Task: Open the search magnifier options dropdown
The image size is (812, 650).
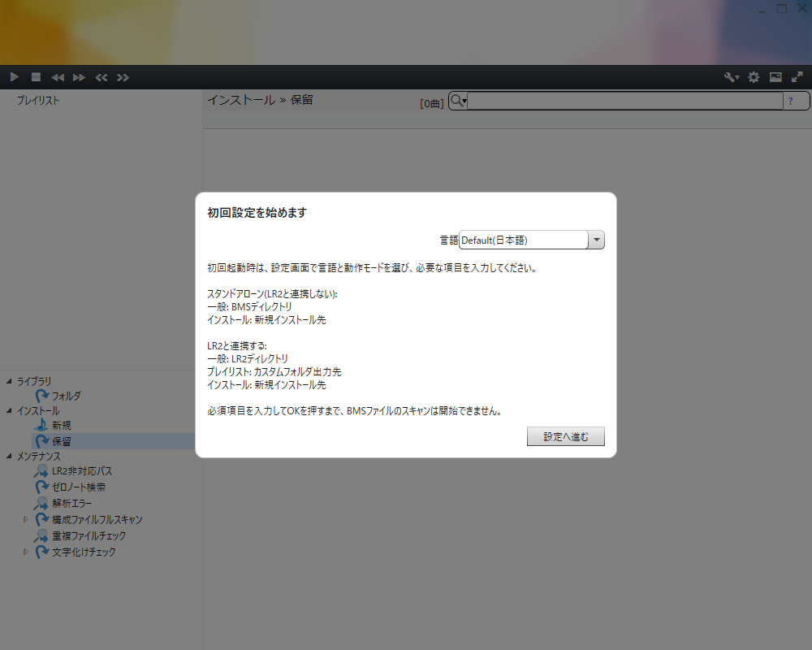Action: click(458, 101)
